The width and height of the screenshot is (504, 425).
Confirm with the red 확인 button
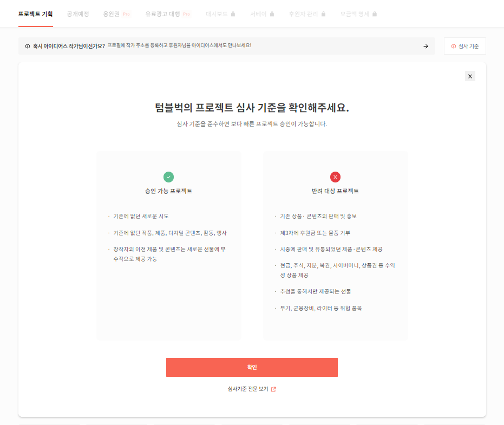[x=252, y=367]
